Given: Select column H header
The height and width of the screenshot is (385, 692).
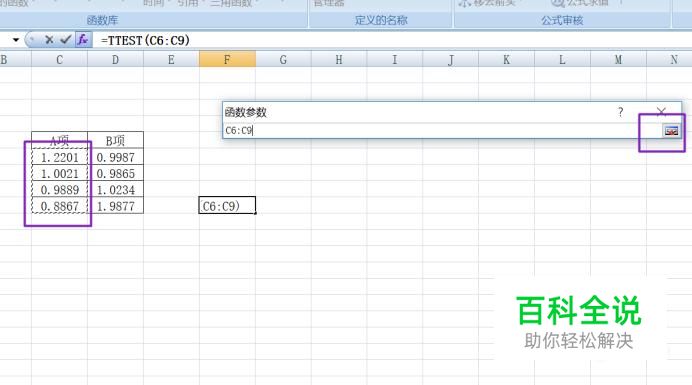Looking at the screenshot, I should coord(339,60).
